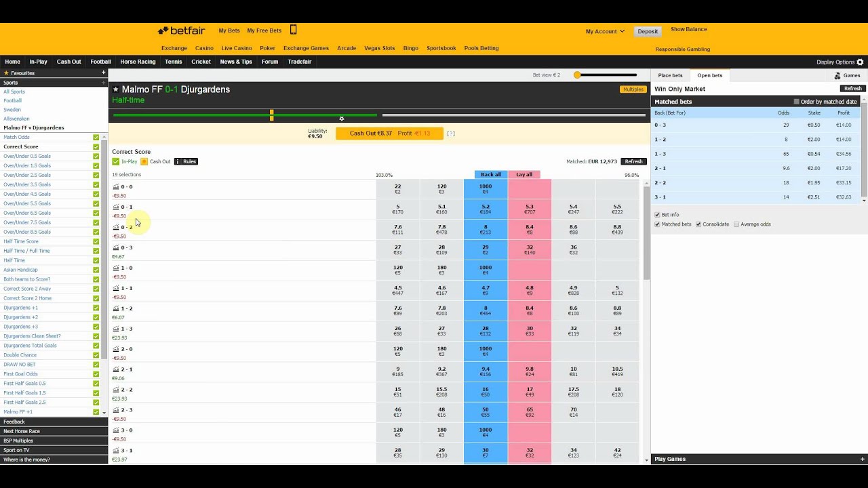Viewport: 868px width, 488px height.
Task: Uncheck the Bet info checkbox
Action: point(657,215)
